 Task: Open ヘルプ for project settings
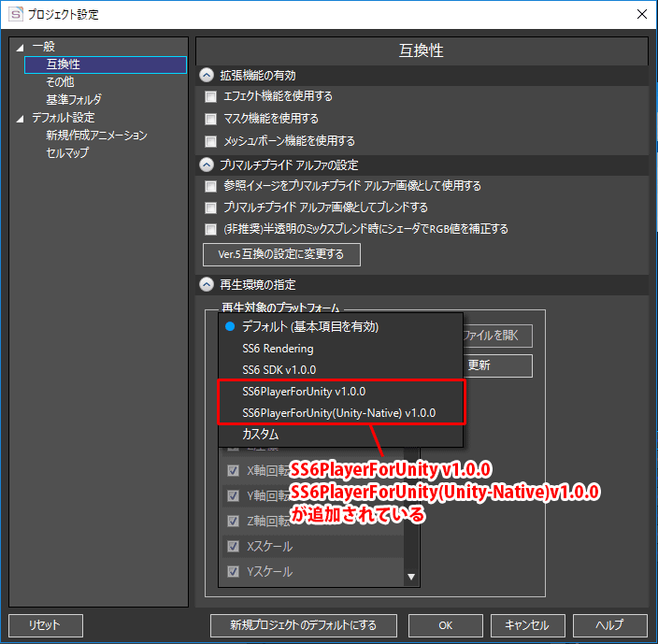pyautogui.click(x=609, y=625)
